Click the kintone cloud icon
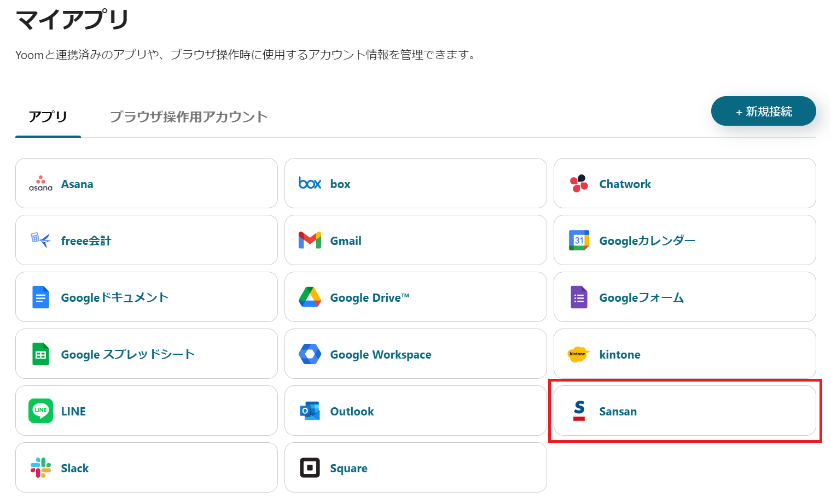This screenshot has width=831, height=504. click(x=579, y=354)
